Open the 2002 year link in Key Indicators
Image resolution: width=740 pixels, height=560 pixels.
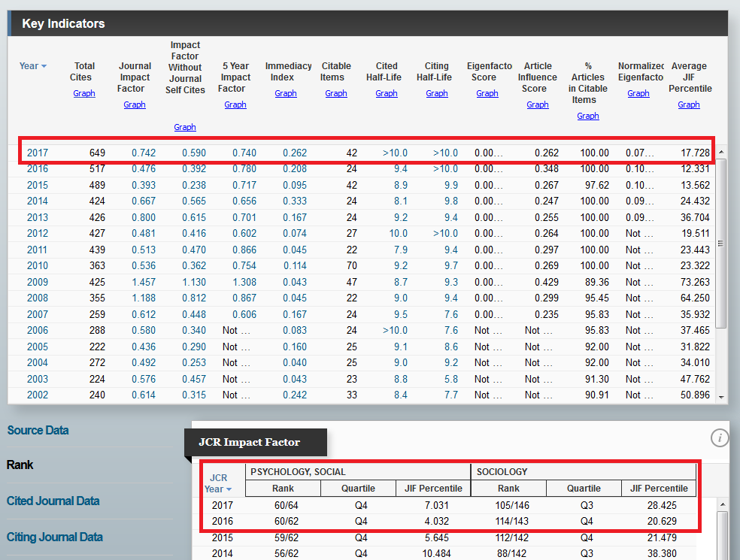(38, 395)
